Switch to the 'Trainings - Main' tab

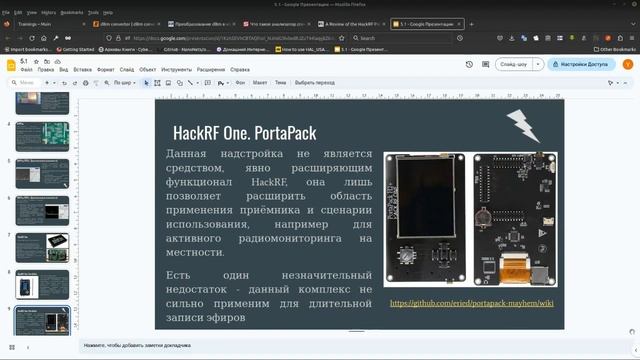46,24
